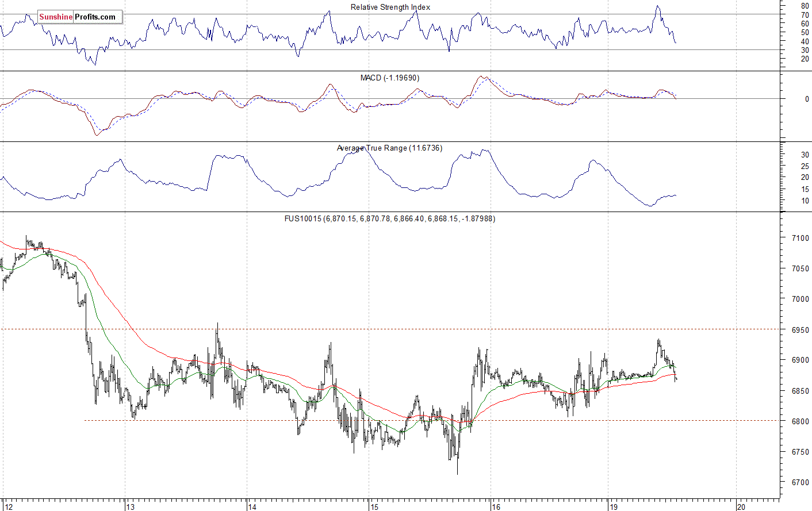Click the ATR 25 axis label

[x=805, y=166]
